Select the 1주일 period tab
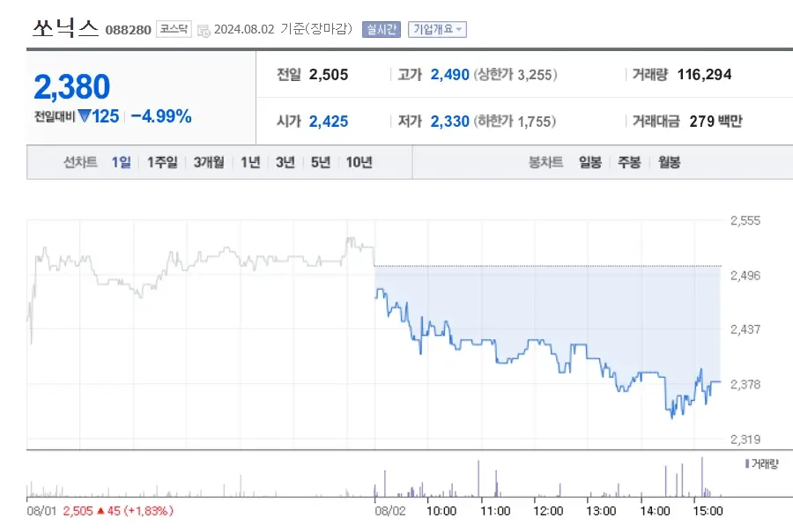 [x=161, y=162]
